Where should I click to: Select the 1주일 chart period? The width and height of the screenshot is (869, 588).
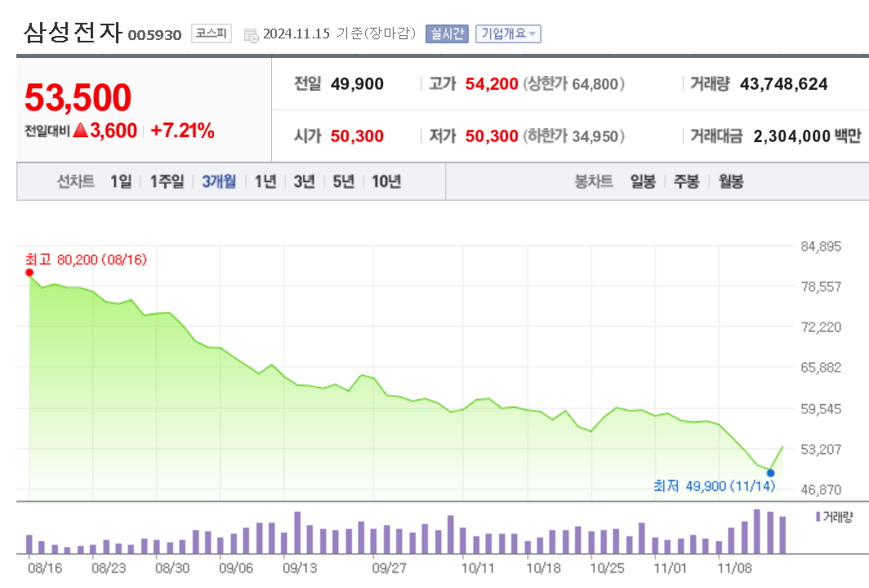click(x=167, y=181)
